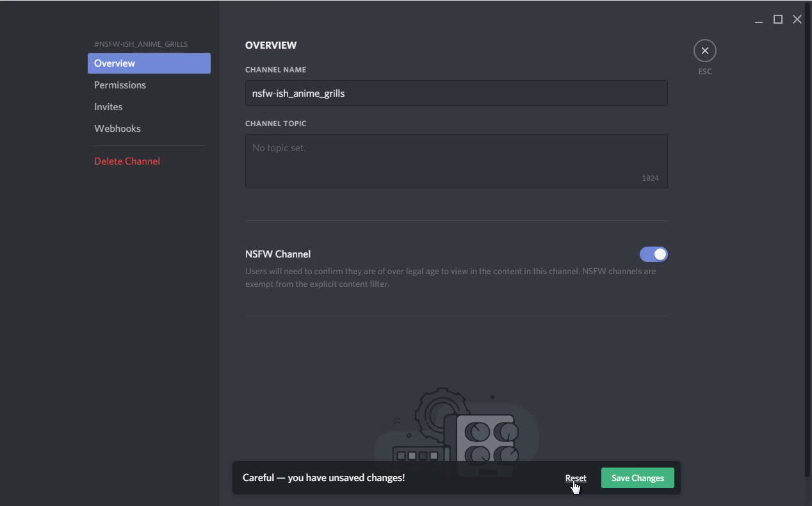Click the #NSFW-ISH_ANIME_GRILLS header label

141,44
